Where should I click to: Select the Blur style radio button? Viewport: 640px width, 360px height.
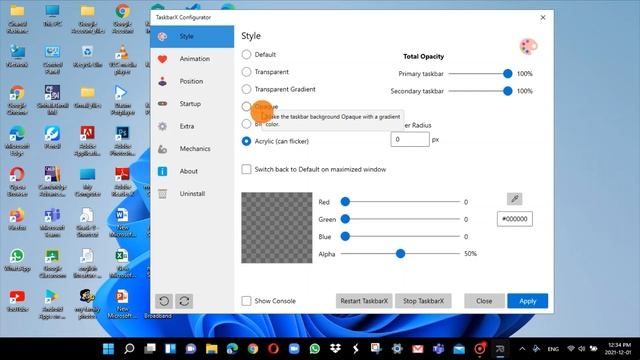coord(246,124)
